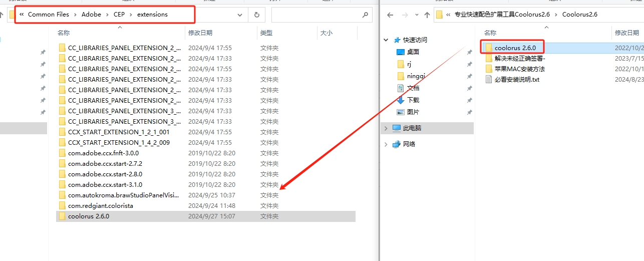Sort by 修改日期 column in Coolorus2.6 window

tap(628, 33)
